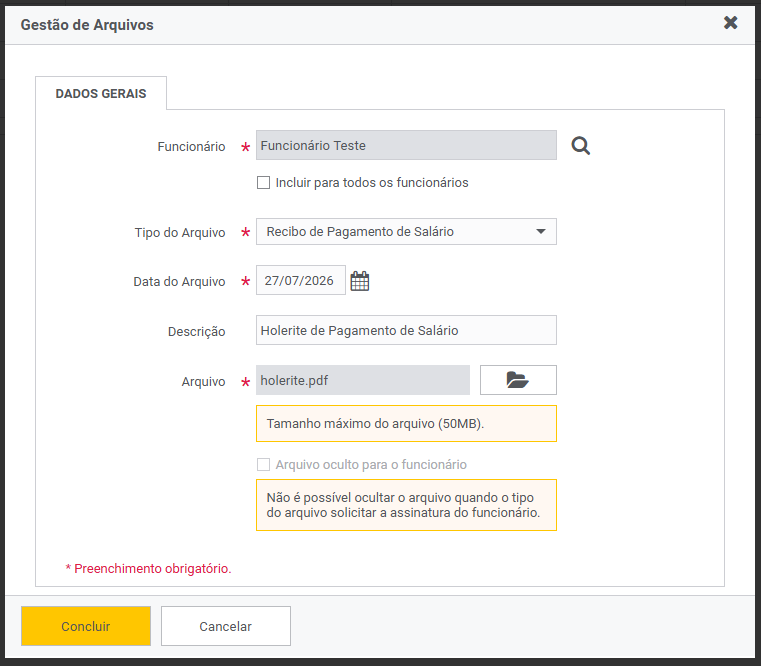Image resolution: width=761 pixels, height=666 pixels.
Task: Close the Gestão de Arquivos dialog
Action: (x=730, y=22)
